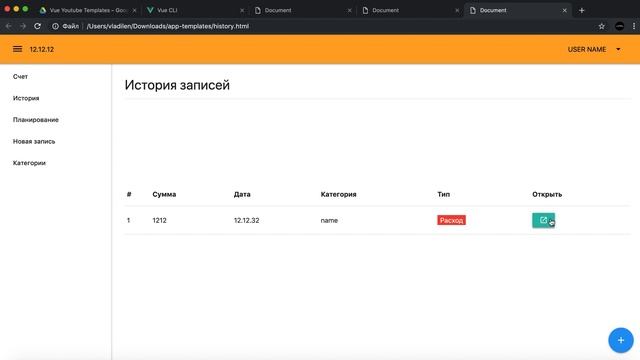
Task: Click the row number 1 cell
Action: (128, 220)
